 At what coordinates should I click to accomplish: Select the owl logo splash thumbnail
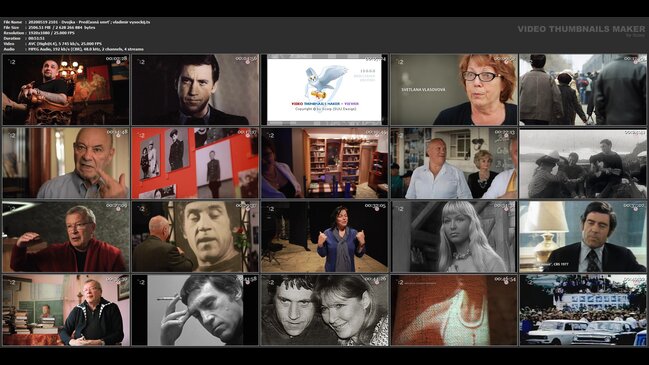click(x=324, y=90)
